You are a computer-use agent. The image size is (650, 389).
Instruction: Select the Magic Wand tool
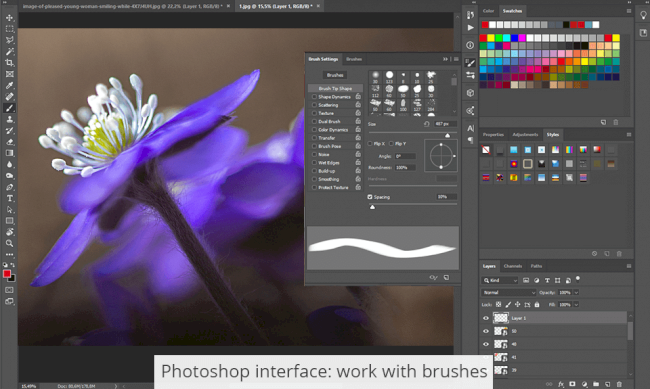(x=9, y=51)
